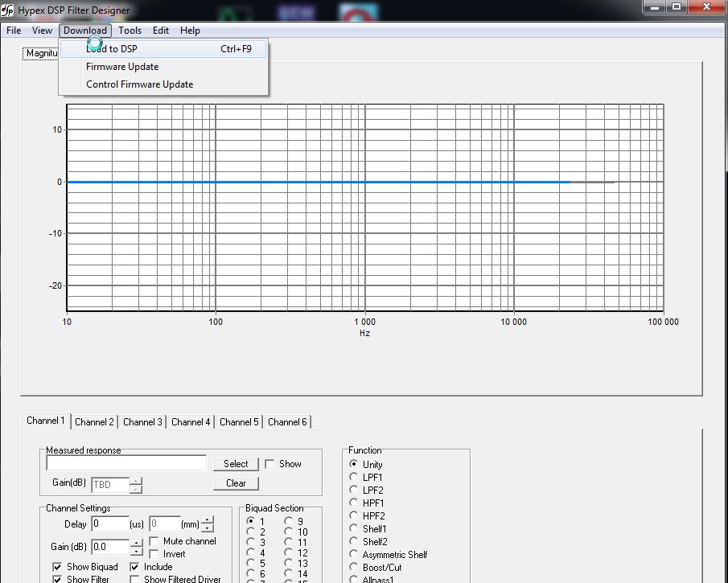Image resolution: width=728 pixels, height=583 pixels.
Task: Select the Shelf1 function
Action: coord(354,528)
